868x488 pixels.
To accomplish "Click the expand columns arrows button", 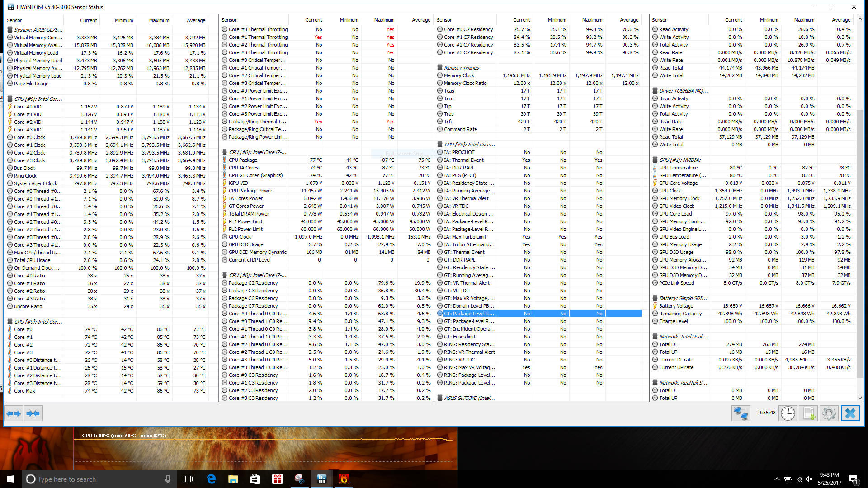I will pos(14,413).
